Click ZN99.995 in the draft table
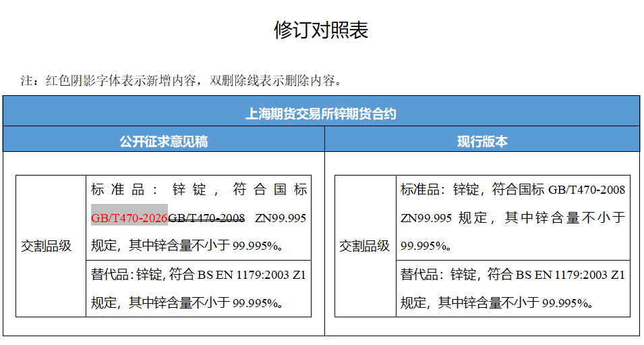Screen dimensions: 644x345 tap(281, 218)
